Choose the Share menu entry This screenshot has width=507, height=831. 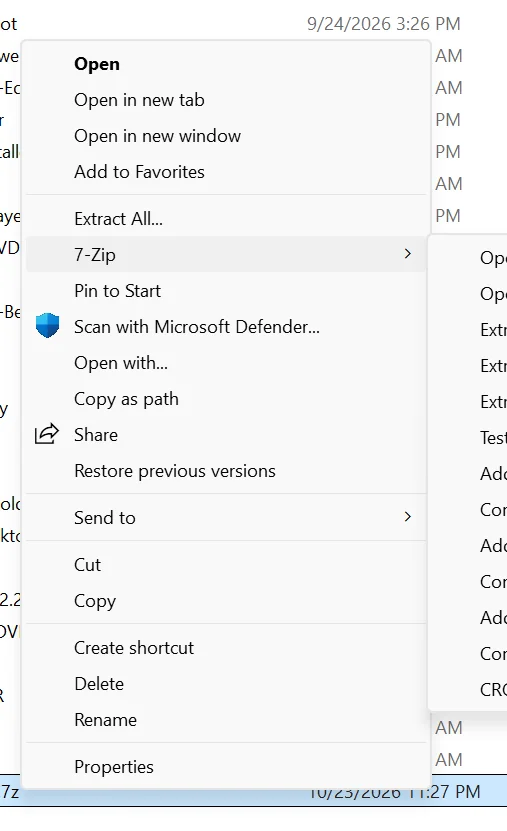[x=226, y=435]
